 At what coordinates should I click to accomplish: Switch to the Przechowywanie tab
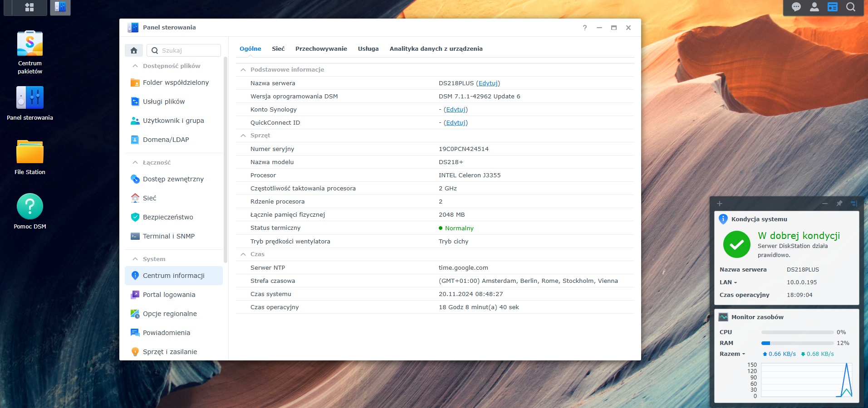pos(321,49)
